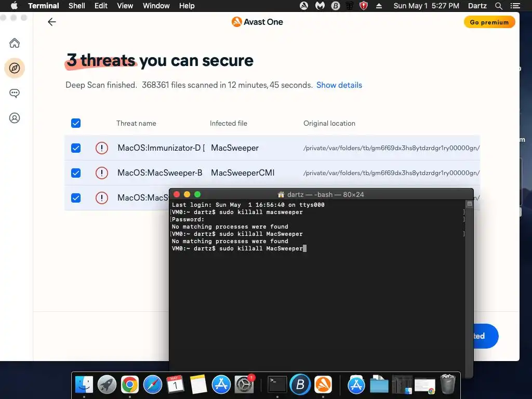Click the MacOS:MacSweeper-B threat name
The image size is (532, 399).
(160, 173)
